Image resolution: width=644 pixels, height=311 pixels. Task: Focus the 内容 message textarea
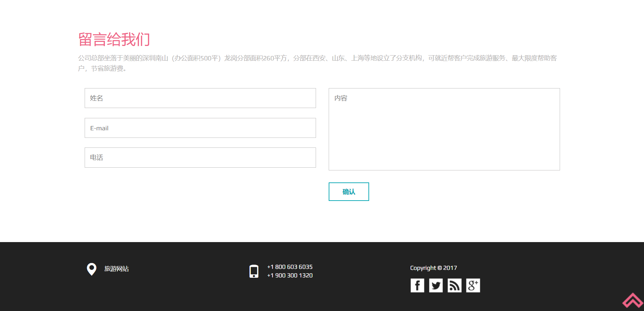click(x=444, y=129)
